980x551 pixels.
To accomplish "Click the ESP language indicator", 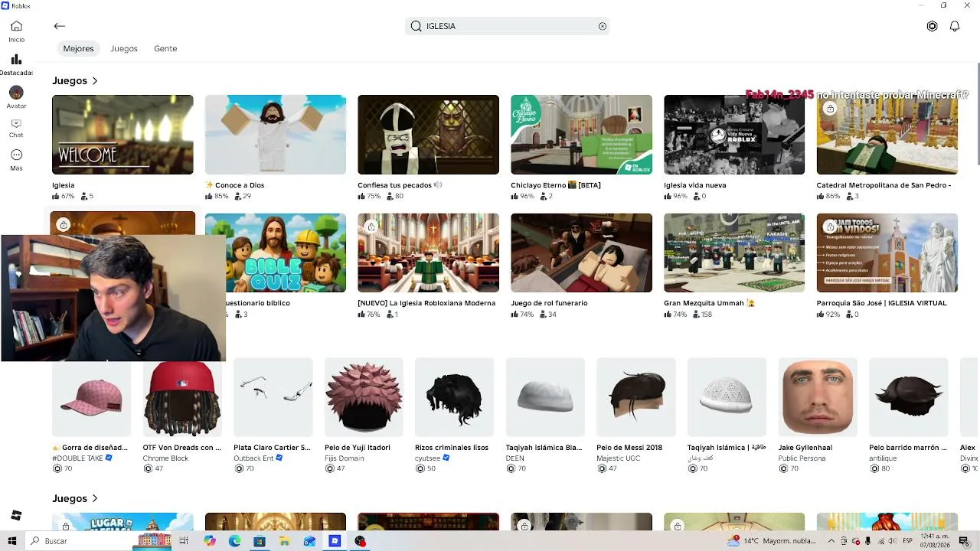I will tap(908, 541).
